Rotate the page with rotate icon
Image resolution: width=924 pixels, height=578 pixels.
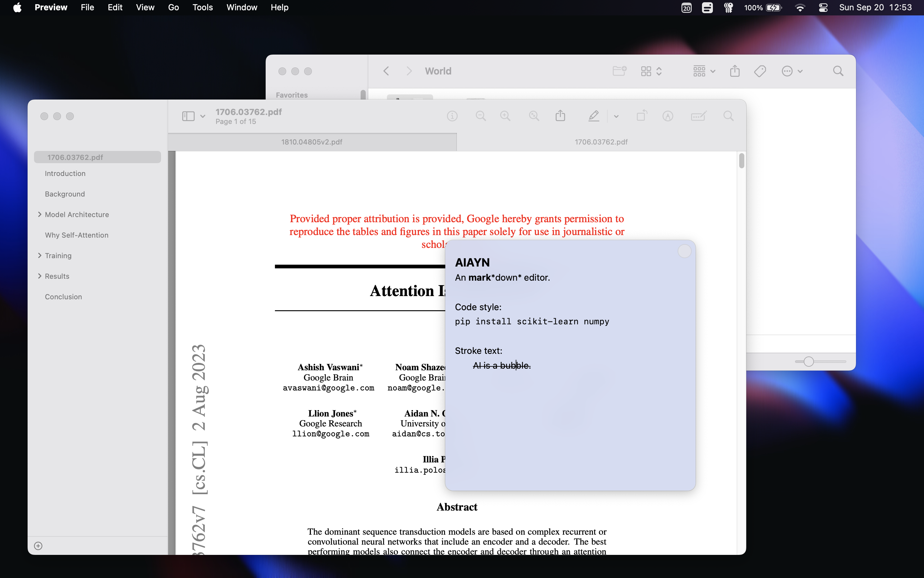coord(642,116)
